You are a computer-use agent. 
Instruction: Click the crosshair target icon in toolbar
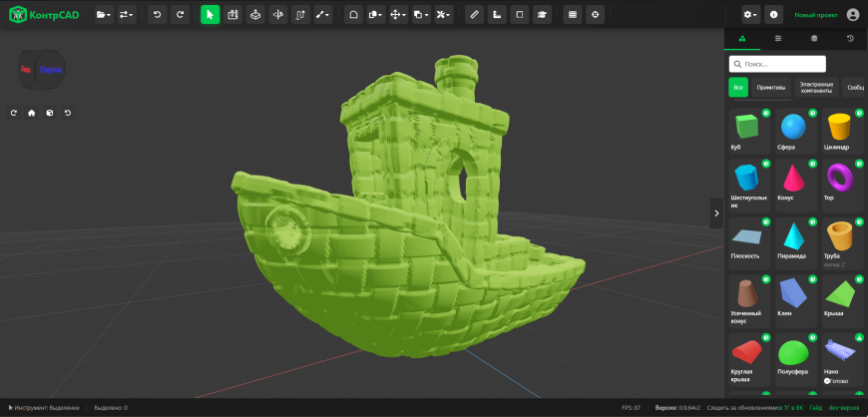coord(595,15)
